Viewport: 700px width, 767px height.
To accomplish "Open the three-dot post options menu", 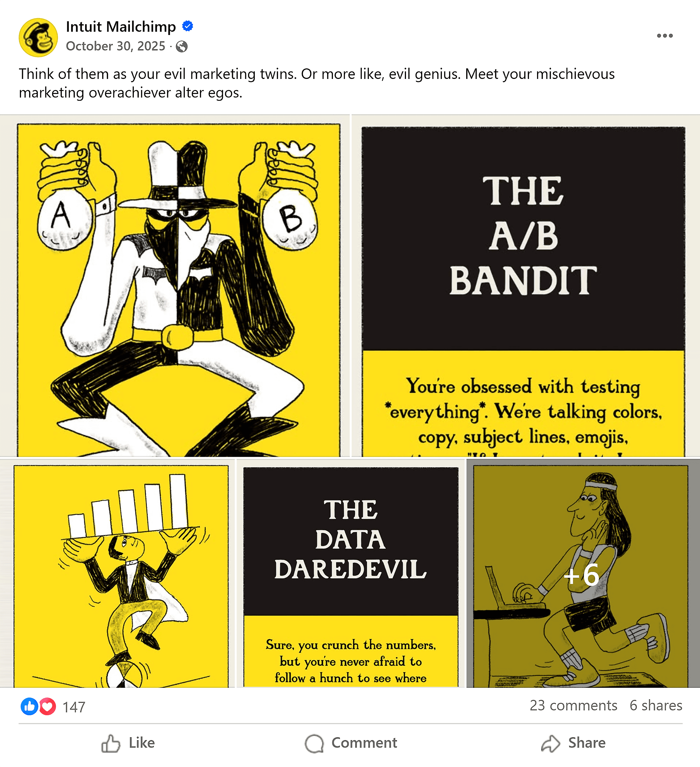I will (x=665, y=36).
